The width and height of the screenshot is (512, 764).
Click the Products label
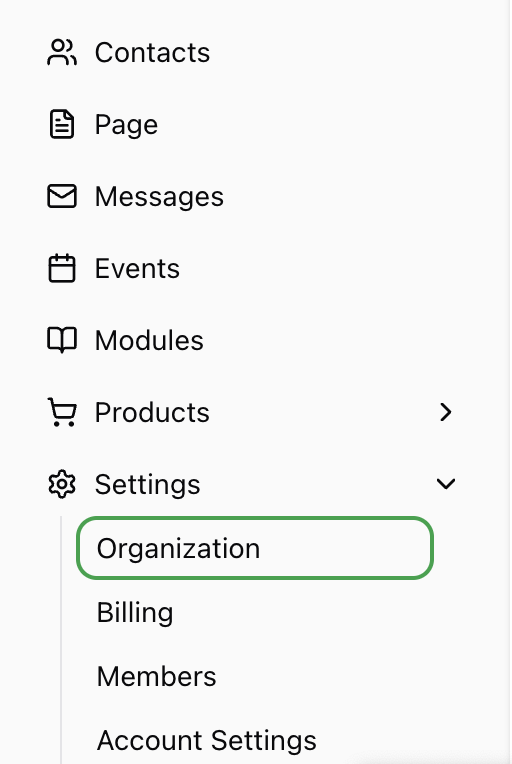[x=152, y=412]
